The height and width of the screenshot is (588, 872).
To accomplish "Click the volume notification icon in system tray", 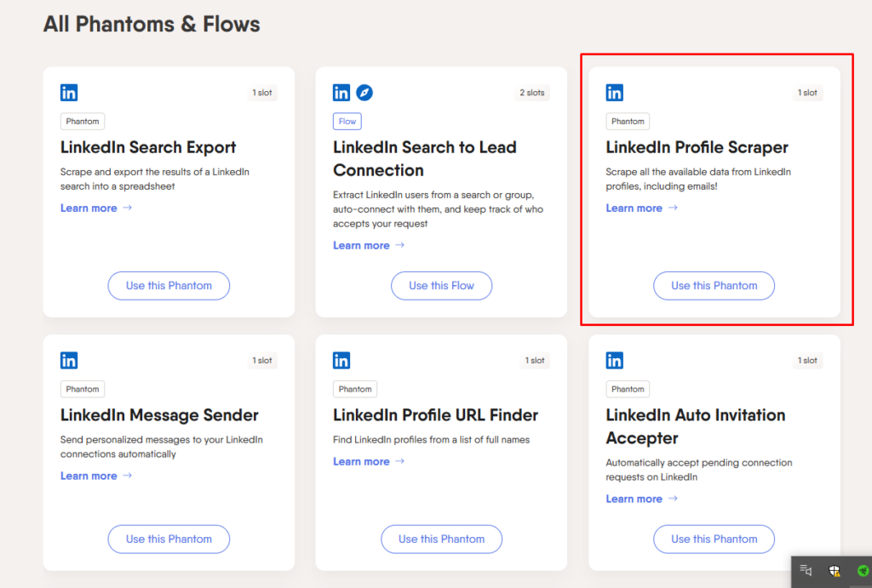I will (805, 571).
